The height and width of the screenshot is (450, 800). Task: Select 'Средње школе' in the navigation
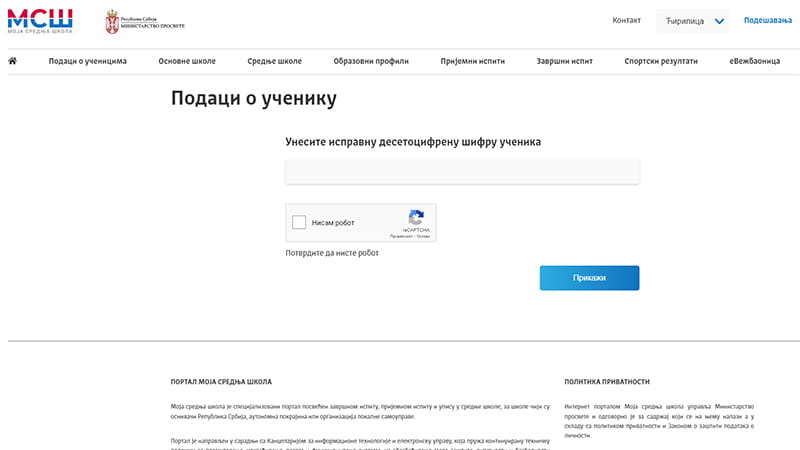275,61
